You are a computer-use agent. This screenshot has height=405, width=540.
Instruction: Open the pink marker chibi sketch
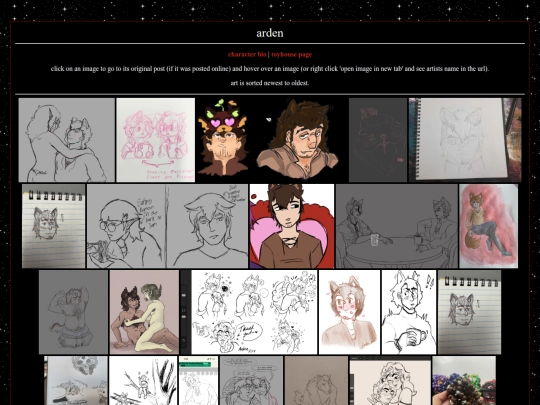(x=155, y=140)
